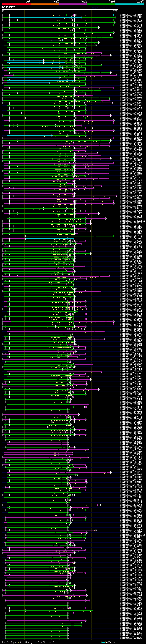Click hit label UniRef100_Q41707
The height and width of the screenshot is (644, 146).
pos(131,52)
